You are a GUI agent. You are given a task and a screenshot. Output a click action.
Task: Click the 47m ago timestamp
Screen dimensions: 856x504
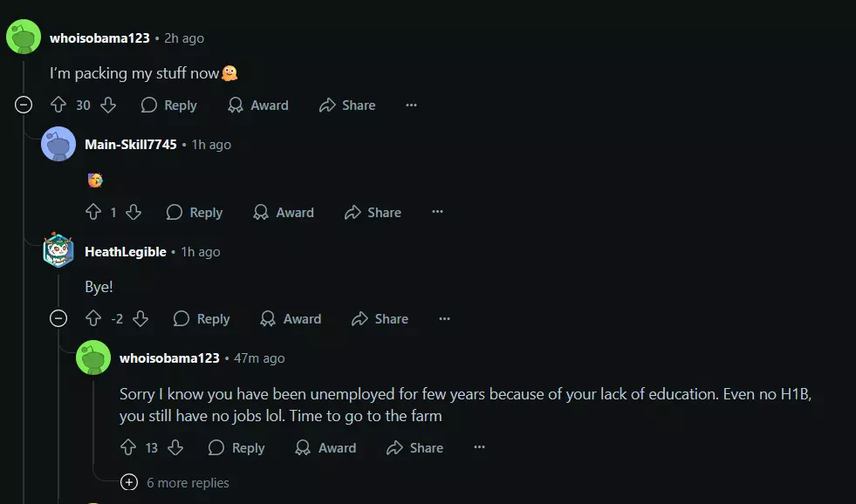259,358
